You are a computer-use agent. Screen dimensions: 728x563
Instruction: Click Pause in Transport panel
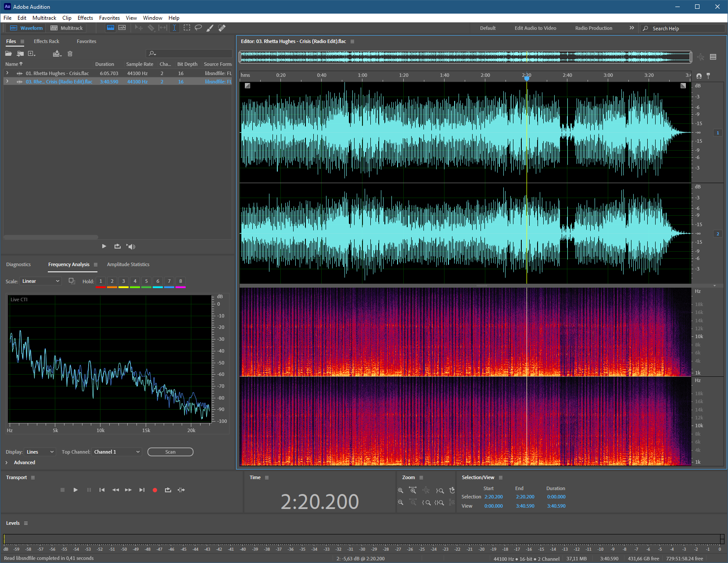coord(89,490)
